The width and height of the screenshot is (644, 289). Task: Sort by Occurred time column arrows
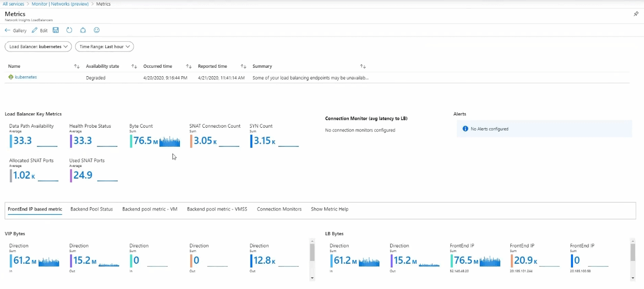[189, 66]
